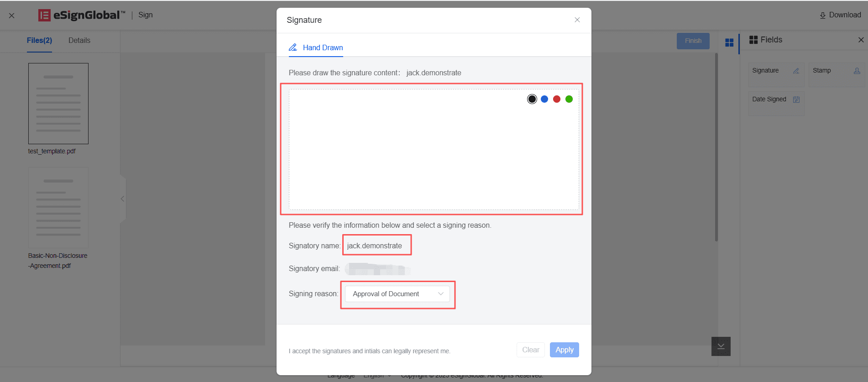The image size is (868, 382).
Task: Click the eSignGlobal logo icon
Action: click(x=44, y=16)
